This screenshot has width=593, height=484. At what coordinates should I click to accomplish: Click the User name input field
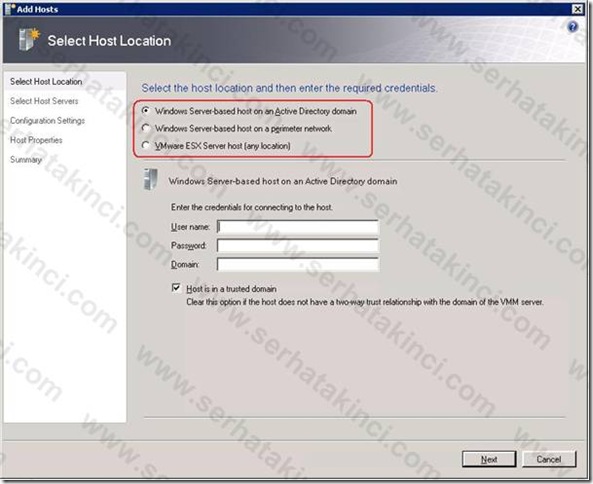pos(298,227)
